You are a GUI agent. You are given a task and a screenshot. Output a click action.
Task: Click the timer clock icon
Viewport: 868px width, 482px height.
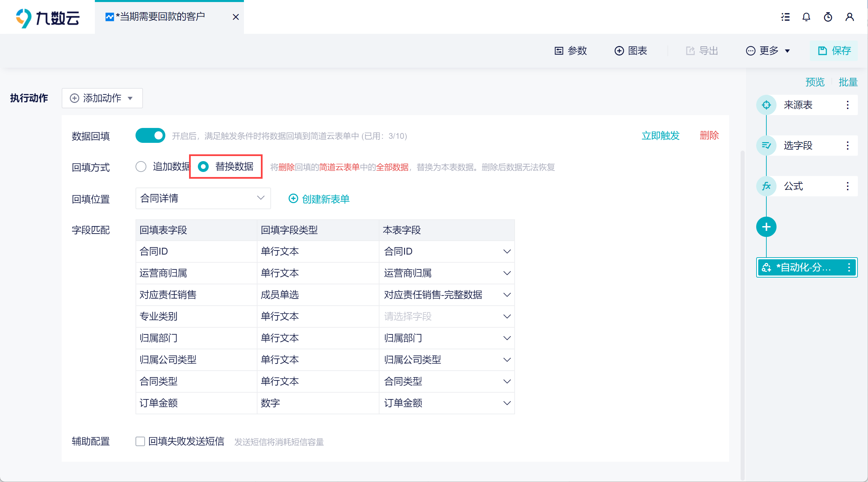[828, 17]
